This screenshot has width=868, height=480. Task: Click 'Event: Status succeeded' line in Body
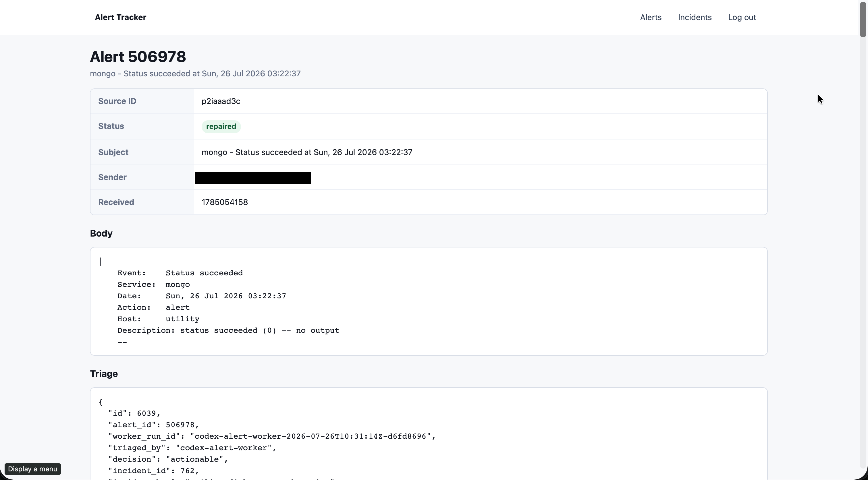(180, 273)
